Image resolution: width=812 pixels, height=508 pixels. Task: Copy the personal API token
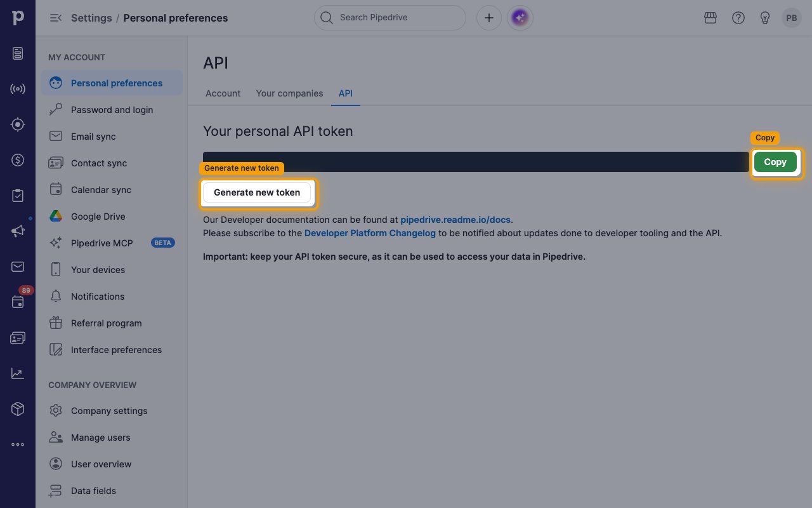click(775, 162)
